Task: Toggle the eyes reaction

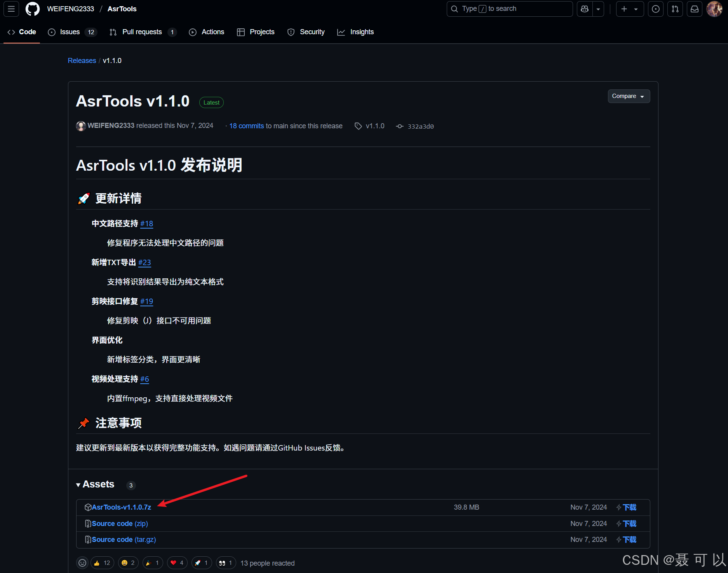Action: 226,563
